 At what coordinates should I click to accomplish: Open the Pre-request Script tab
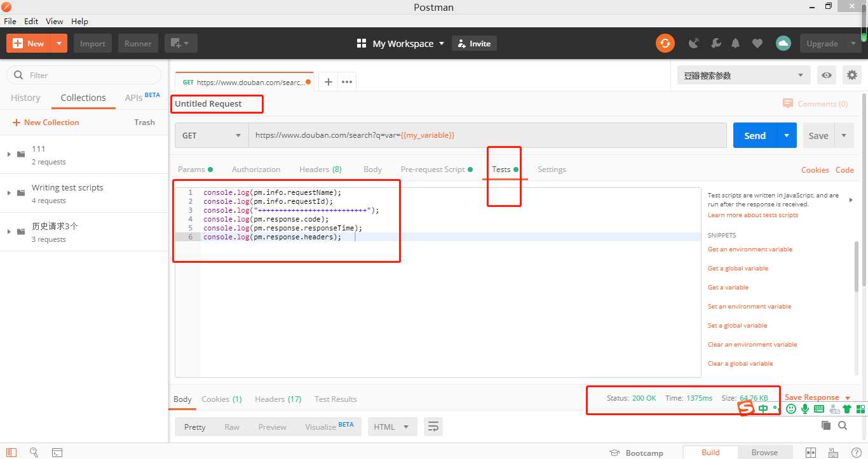437,170
